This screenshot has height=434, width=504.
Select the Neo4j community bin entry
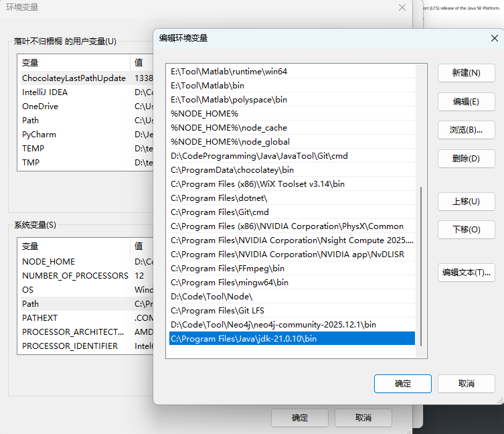pyautogui.click(x=273, y=325)
